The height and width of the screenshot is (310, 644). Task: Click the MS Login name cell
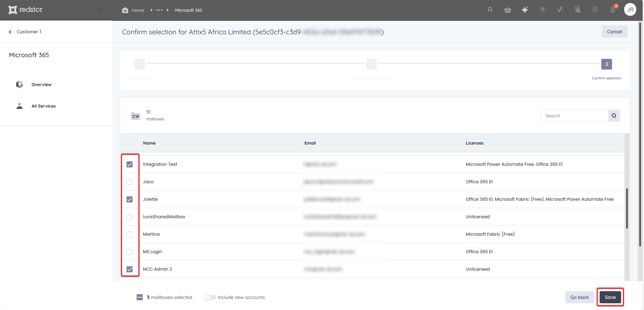click(x=152, y=252)
